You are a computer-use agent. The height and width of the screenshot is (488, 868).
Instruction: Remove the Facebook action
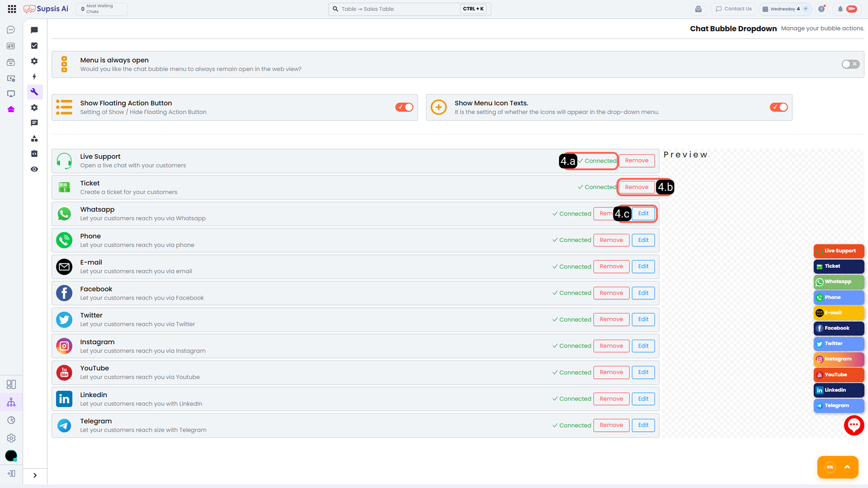coord(611,293)
